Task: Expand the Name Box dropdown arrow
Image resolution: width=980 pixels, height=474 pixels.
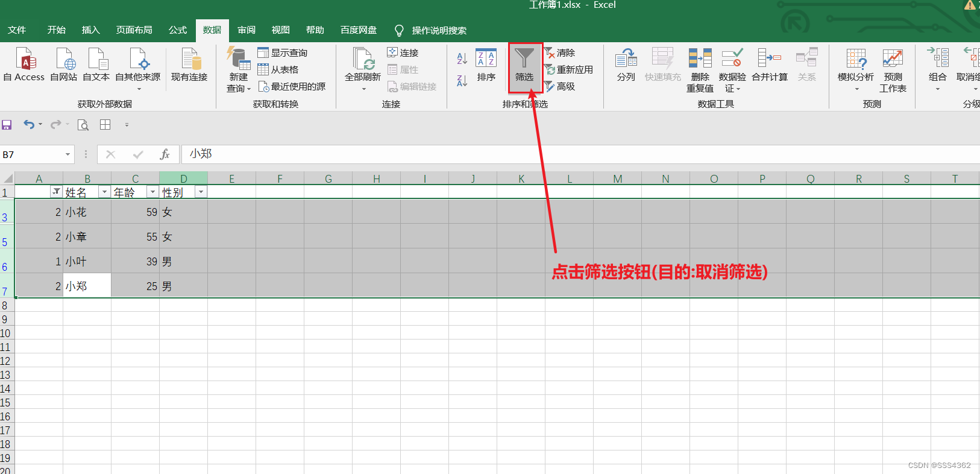Action: pyautogui.click(x=68, y=154)
